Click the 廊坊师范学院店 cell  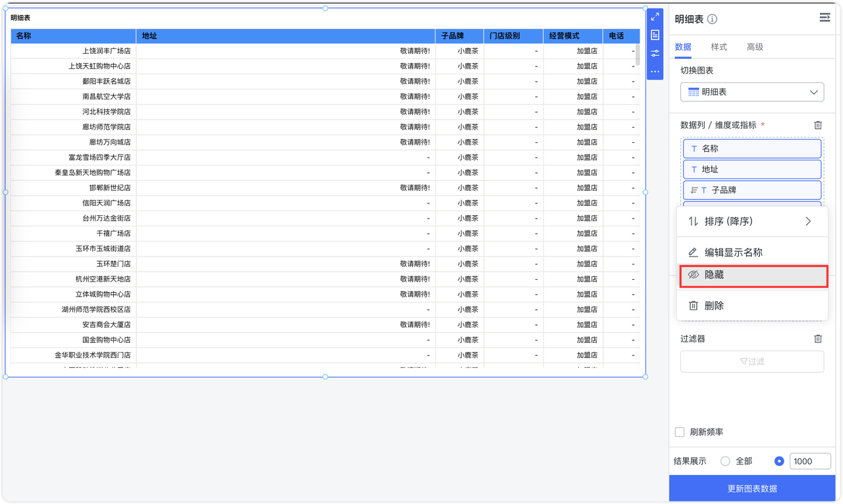(x=73, y=127)
